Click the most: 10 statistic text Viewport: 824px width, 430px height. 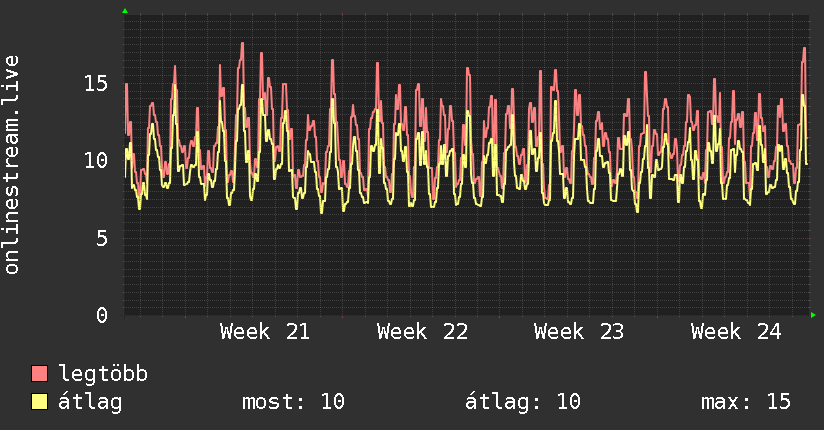click(293, 402)
